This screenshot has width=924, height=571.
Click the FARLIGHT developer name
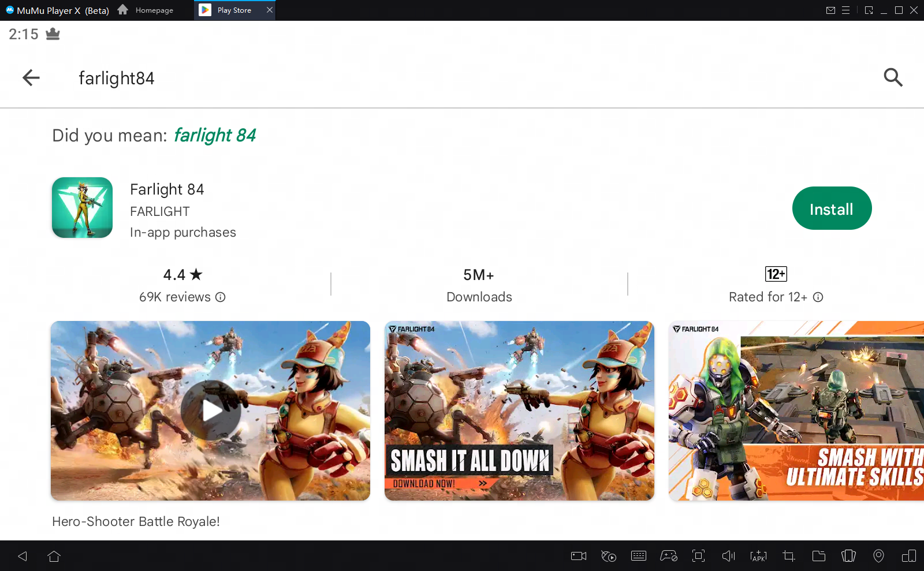(x=160, y=211)
